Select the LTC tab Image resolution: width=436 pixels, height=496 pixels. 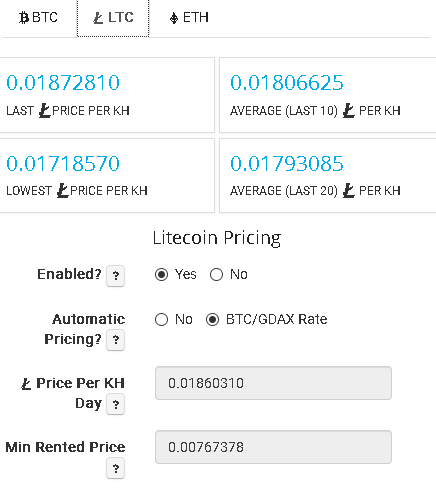point(113,18)
